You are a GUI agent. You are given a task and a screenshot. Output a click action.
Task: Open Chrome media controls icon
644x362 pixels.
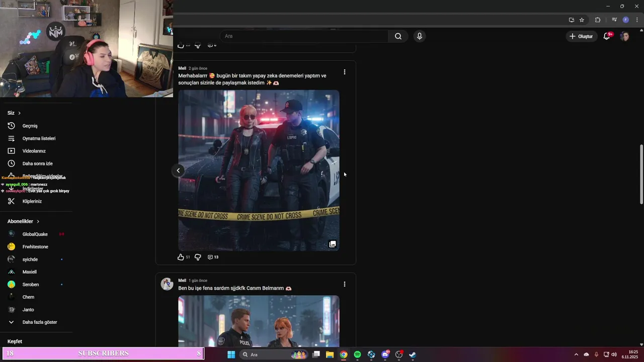pos(614,20)
